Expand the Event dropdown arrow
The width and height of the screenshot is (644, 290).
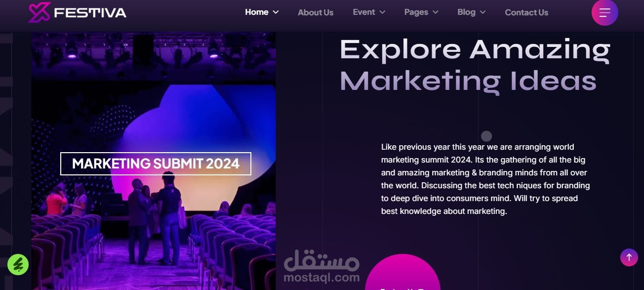(x=382, y=12)
